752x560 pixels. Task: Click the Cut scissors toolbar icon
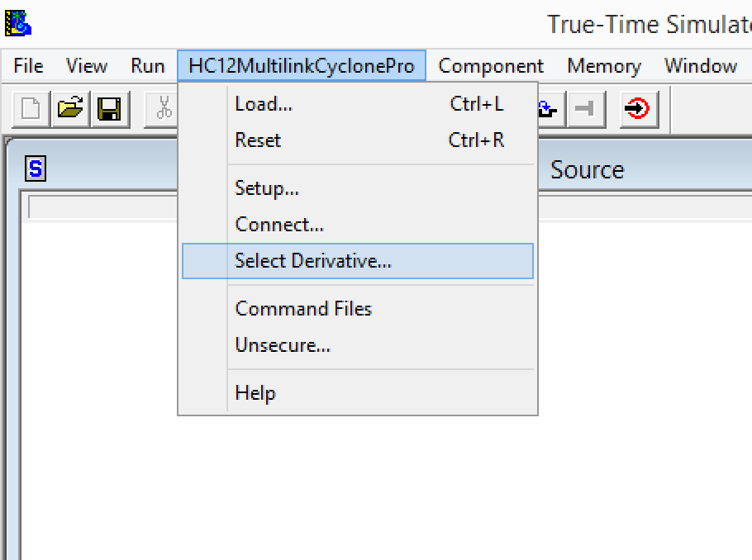pos(162,109)
